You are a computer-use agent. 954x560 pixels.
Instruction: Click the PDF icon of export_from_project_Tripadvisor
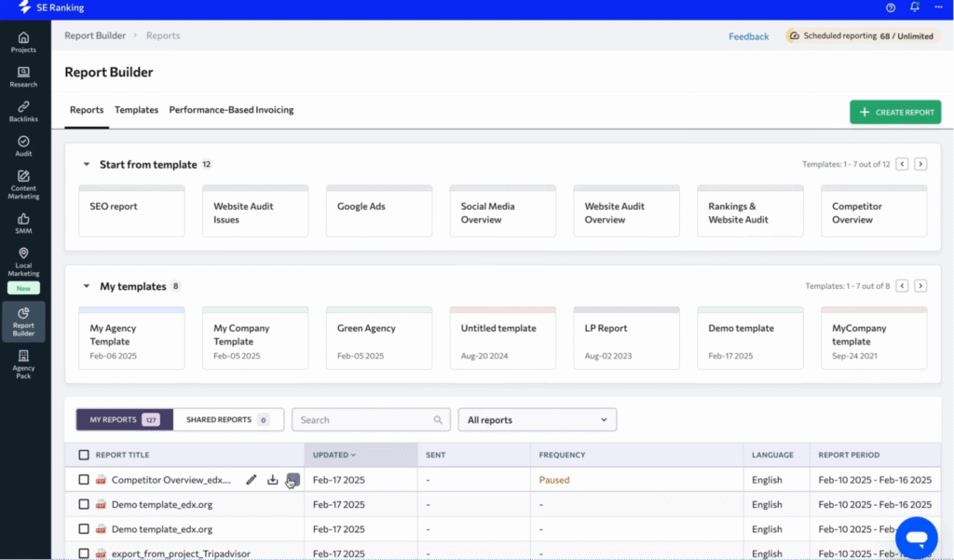click(101, 553)
